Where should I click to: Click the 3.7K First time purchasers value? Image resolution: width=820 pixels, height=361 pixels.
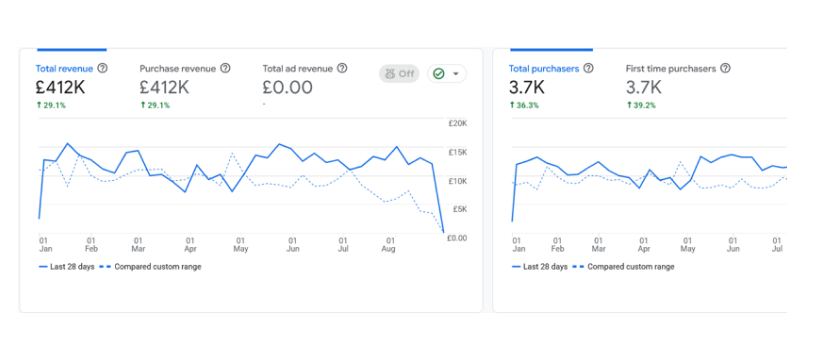point(644,87)
